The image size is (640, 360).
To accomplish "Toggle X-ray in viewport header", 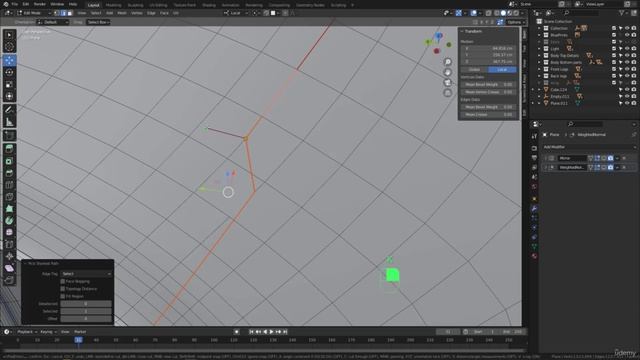I will click(x=489, y=13).
